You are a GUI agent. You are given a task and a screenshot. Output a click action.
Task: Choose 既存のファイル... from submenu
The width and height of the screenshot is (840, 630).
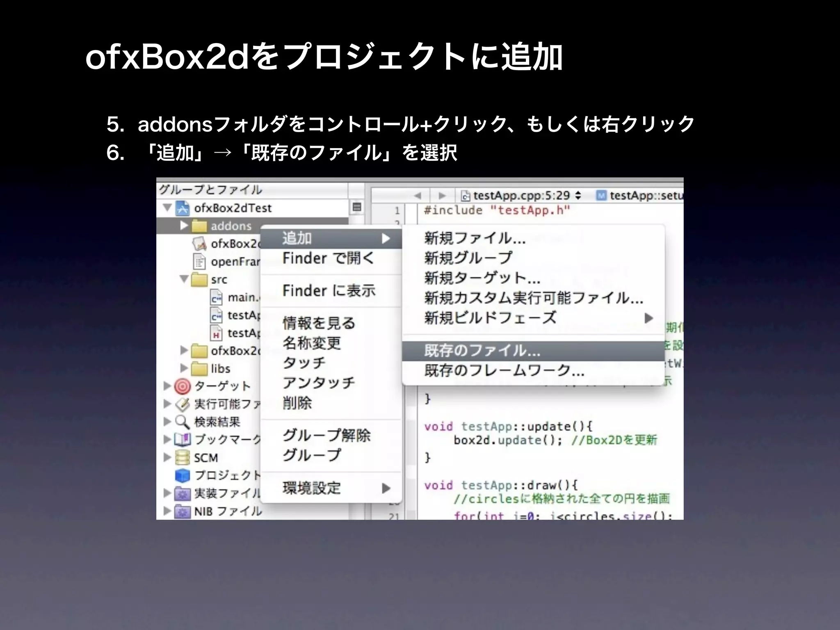pos(482,351)
